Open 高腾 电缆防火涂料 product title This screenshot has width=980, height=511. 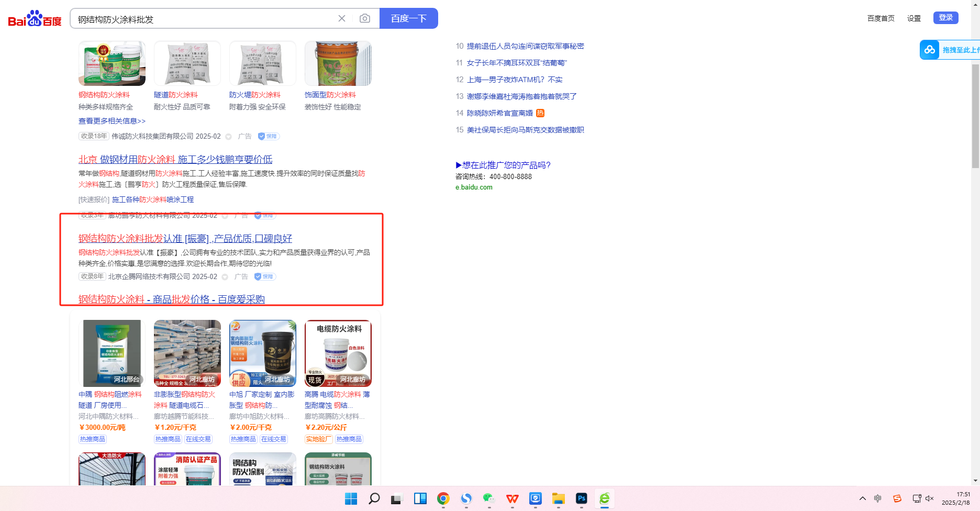coord(337,399)
